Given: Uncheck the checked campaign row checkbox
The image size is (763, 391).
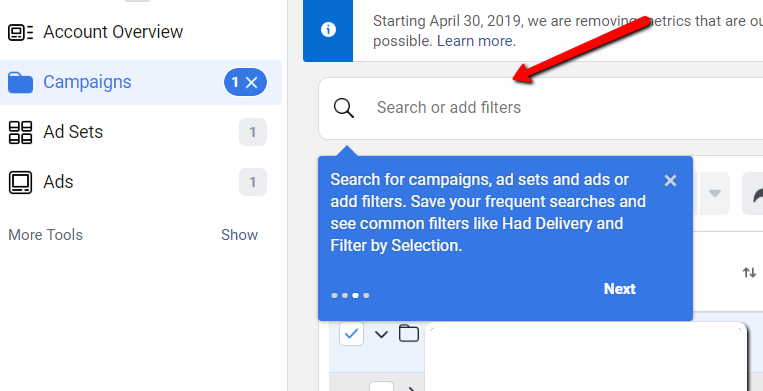Looking at the screenshot, I should point(351,334).
